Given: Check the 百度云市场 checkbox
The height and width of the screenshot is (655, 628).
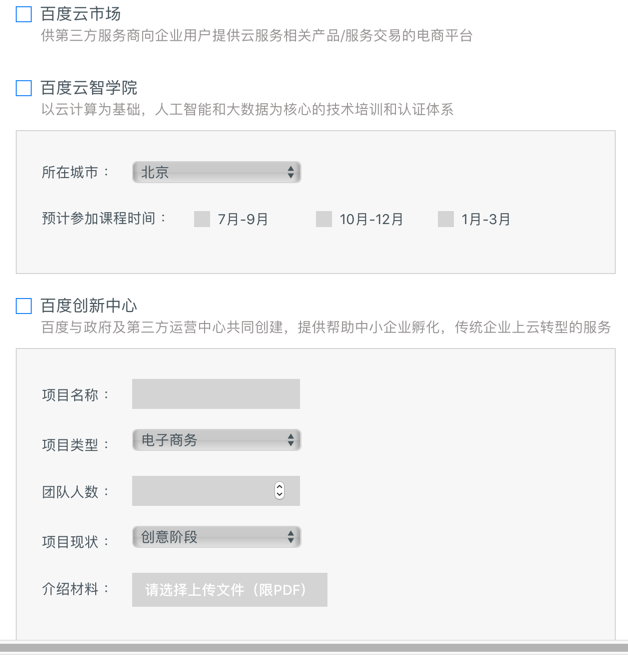Looking at the screenshot, I should coord(24,14).
